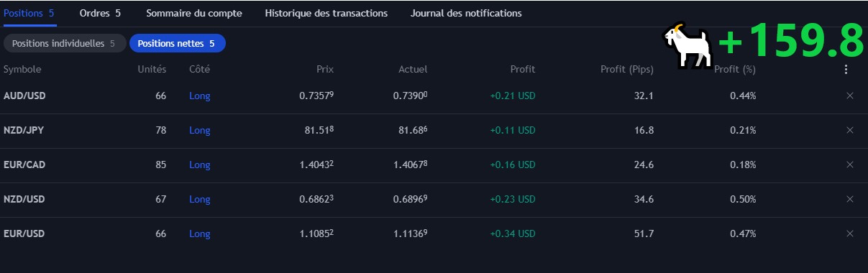Sort by the Symbole column header

pyautogui.click(x=22, y=70)
